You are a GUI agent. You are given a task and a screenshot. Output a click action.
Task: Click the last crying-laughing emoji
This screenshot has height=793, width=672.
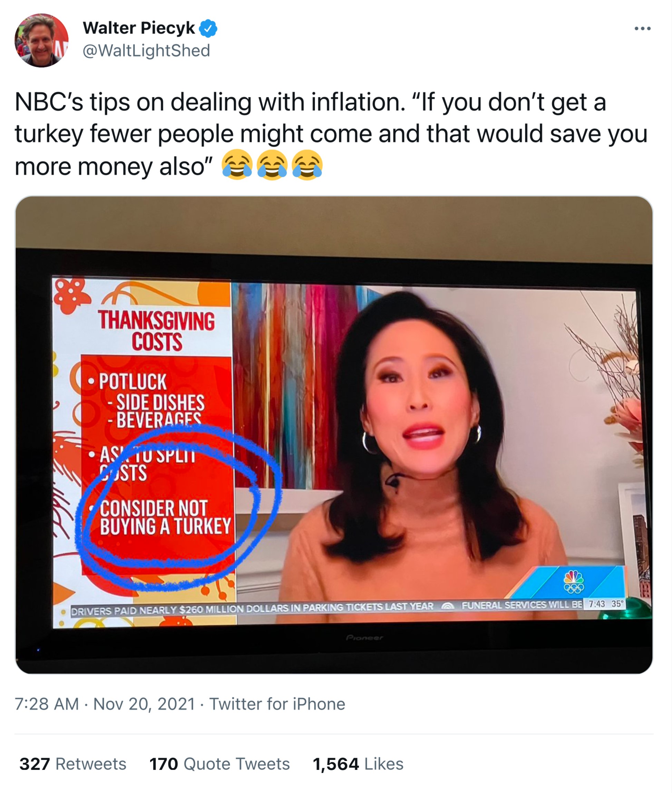coord(307,165)
